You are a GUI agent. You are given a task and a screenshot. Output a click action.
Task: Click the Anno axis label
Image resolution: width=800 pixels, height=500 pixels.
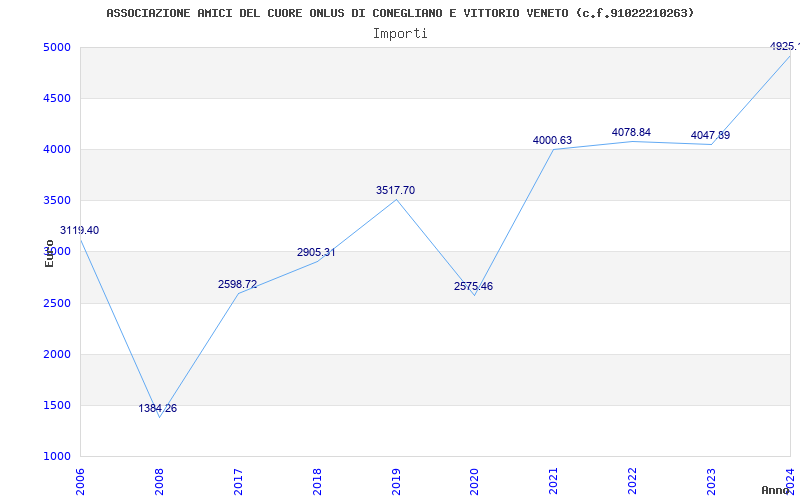(775, 490)
